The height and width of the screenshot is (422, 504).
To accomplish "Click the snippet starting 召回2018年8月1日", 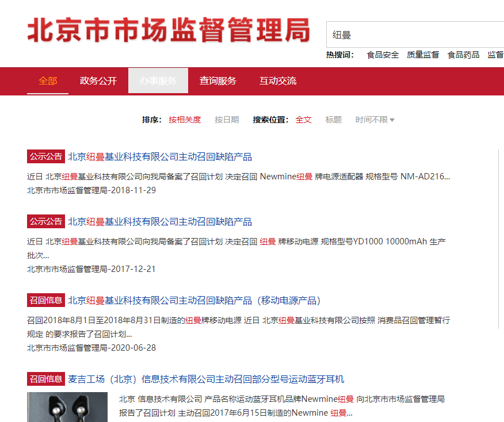I will 239,327.
